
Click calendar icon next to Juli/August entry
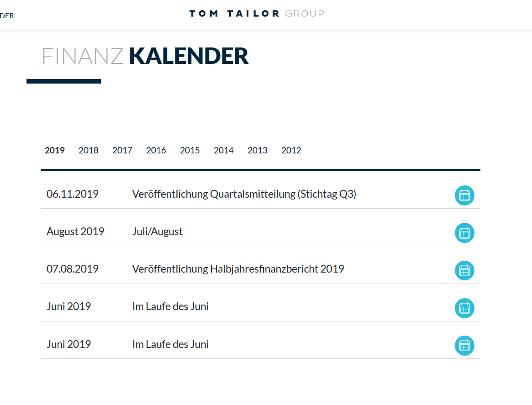464,233
